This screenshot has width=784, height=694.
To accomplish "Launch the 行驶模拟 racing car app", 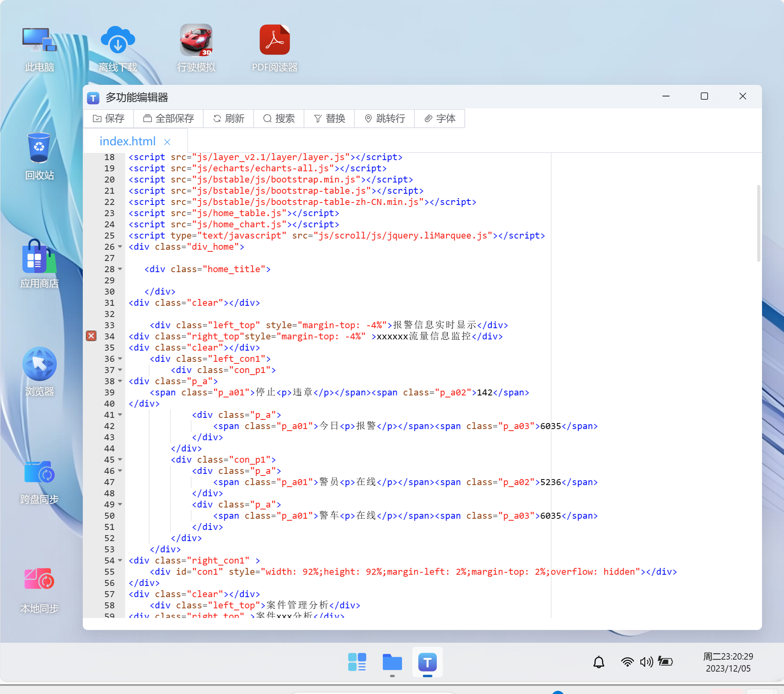I will [x=196, y=48].
